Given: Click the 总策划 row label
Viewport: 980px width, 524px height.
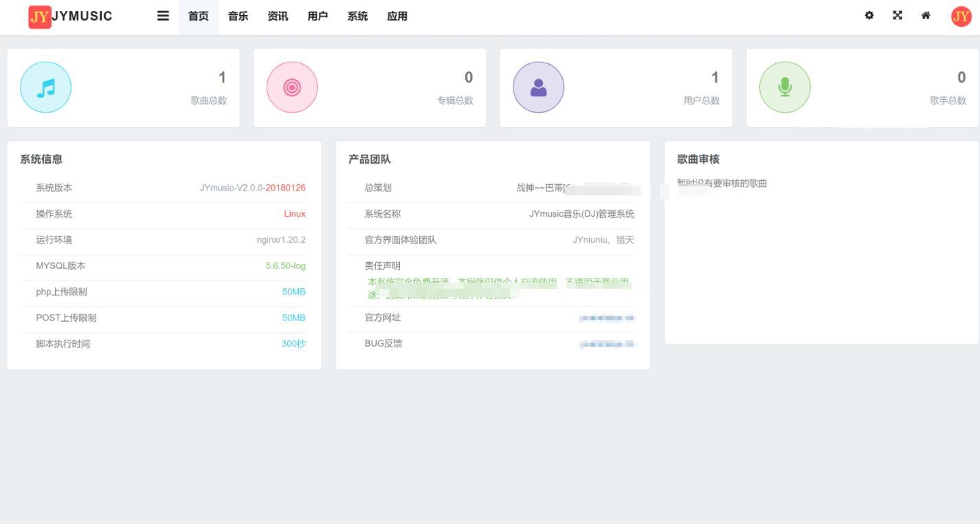Looking at the screenshot, I should click(x=378, y=188).
